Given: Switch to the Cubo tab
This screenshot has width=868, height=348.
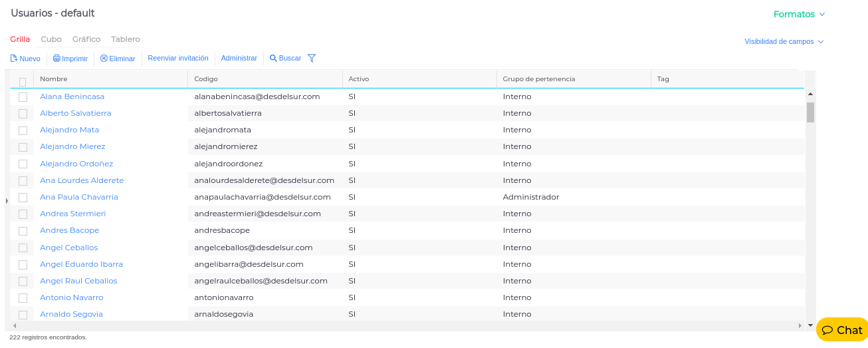Looking at the screenshot, I should [51, 39].
